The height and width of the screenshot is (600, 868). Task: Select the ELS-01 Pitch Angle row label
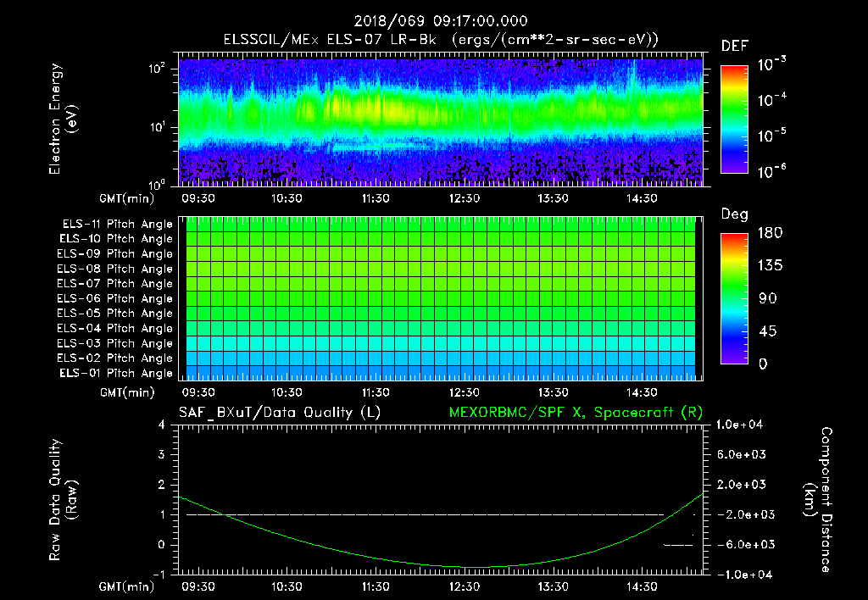click(116, 373)
